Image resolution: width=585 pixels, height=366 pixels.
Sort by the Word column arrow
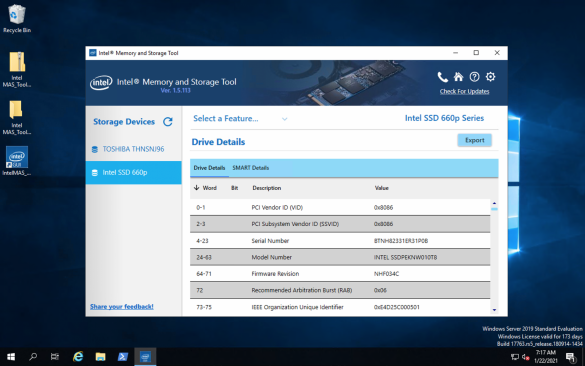(x=197, y=188)
